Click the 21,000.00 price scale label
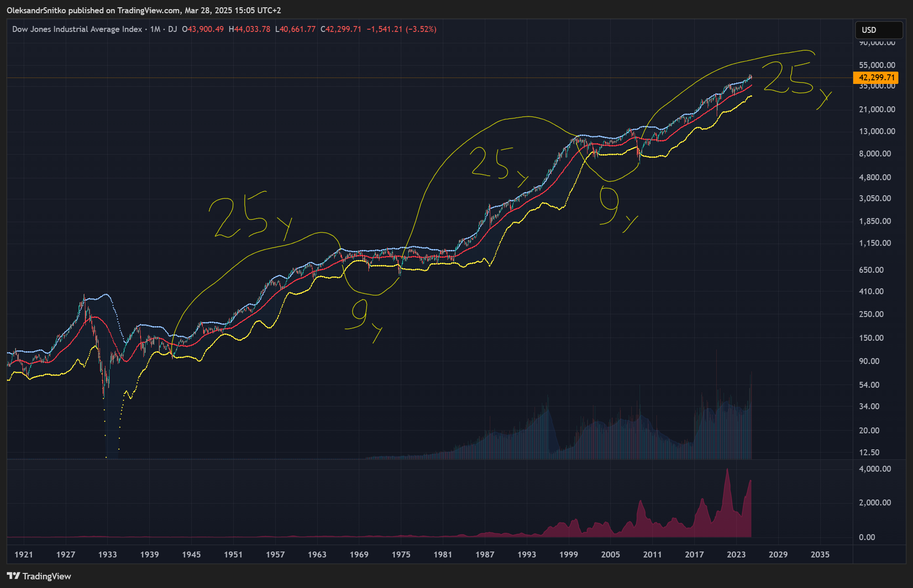 click(877, 109)
